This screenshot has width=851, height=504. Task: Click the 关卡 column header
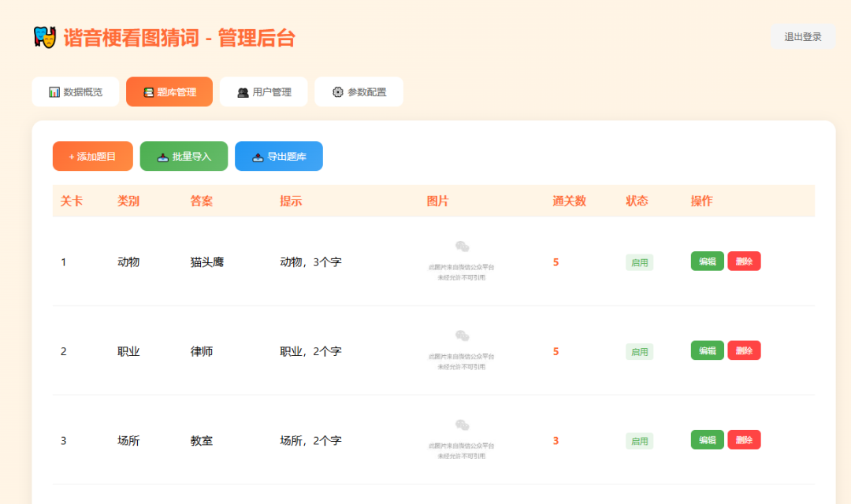click(71, 202)
